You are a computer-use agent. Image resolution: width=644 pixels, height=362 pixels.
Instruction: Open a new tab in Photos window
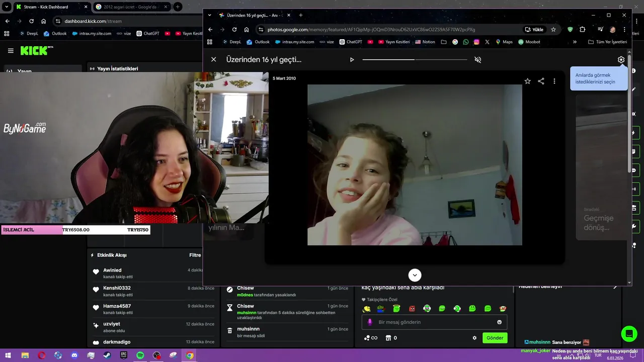(x=301, y=15)
